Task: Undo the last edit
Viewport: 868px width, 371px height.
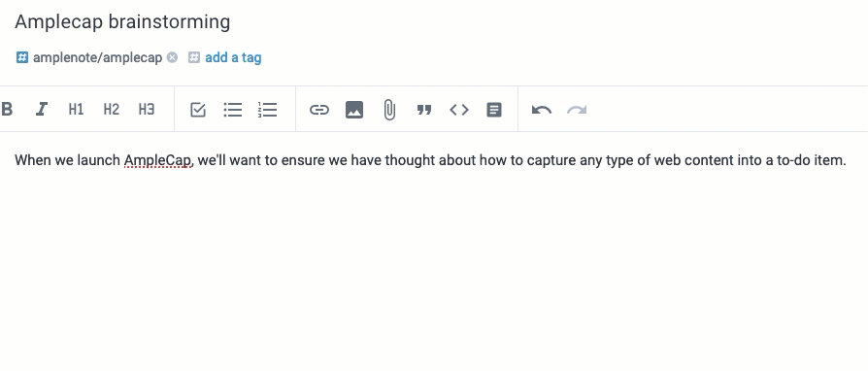Action: (x=542, y=110)
